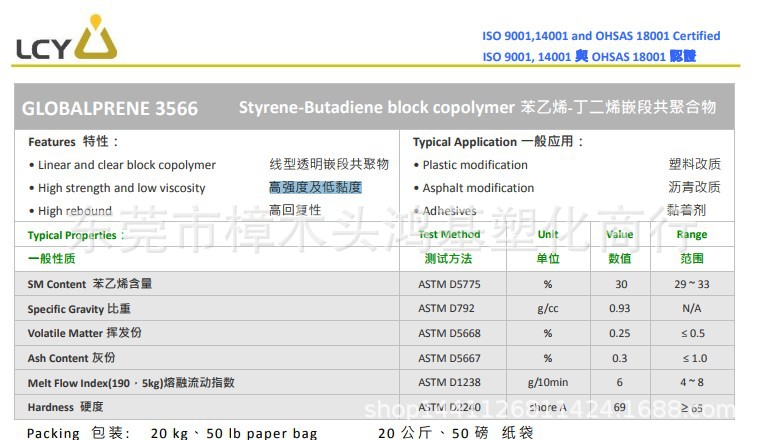Select the 'Ash Content 灰份' row label
This screenshot has height=440, width=760.
click(71, 358)
